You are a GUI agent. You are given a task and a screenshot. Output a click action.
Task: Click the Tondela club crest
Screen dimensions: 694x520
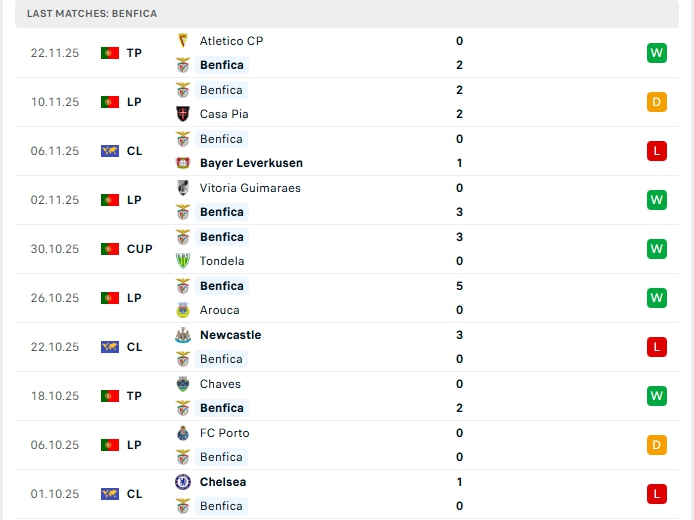[183, 261]
